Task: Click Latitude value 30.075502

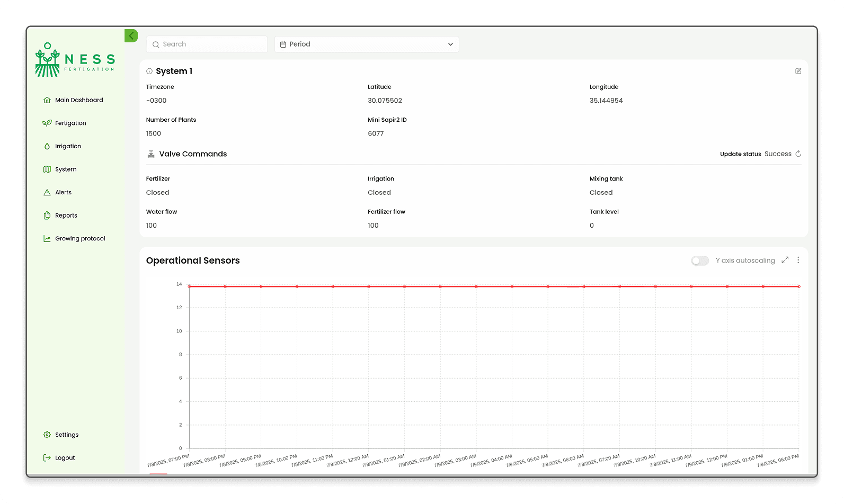Action: tap(385, 101)
